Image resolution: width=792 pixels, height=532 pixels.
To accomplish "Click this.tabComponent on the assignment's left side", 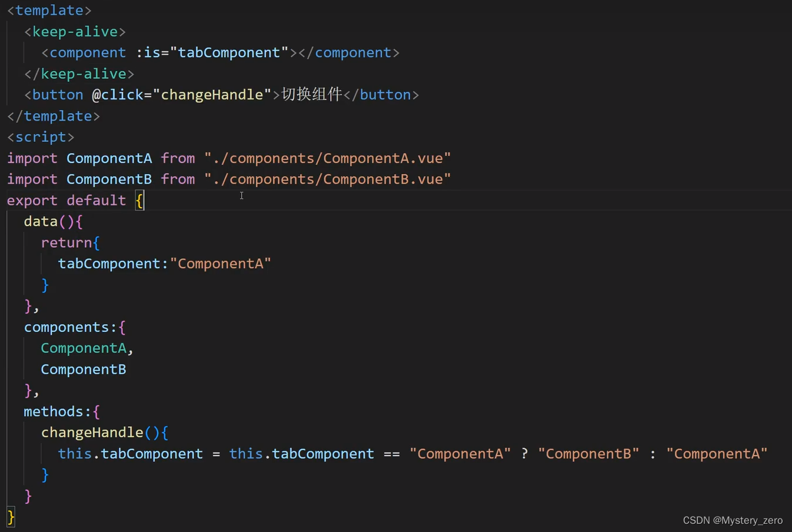I will (x=131, y=454).
